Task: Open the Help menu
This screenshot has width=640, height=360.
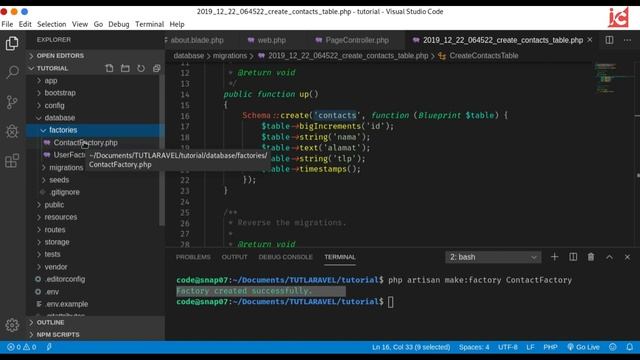Action: [177, 24]
